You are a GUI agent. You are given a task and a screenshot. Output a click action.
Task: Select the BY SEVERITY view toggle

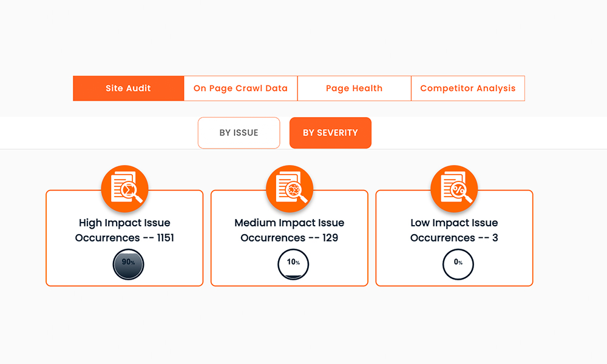click(330, 132)
